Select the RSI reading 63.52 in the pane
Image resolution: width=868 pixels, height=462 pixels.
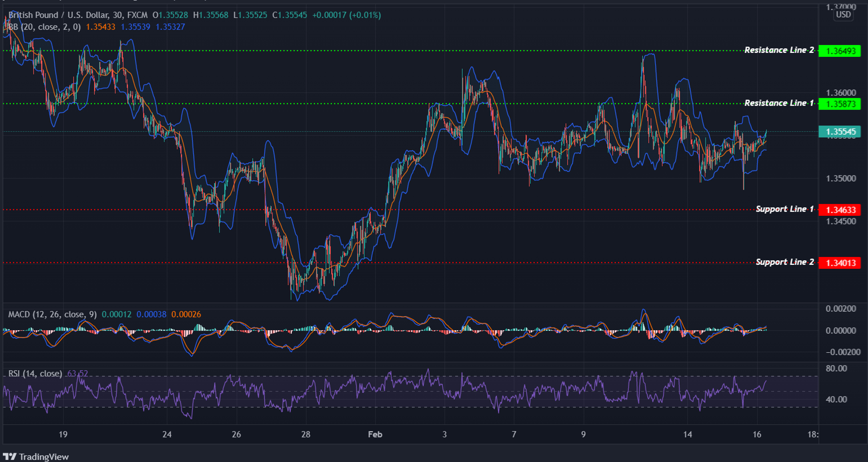[x=77, y=374]
